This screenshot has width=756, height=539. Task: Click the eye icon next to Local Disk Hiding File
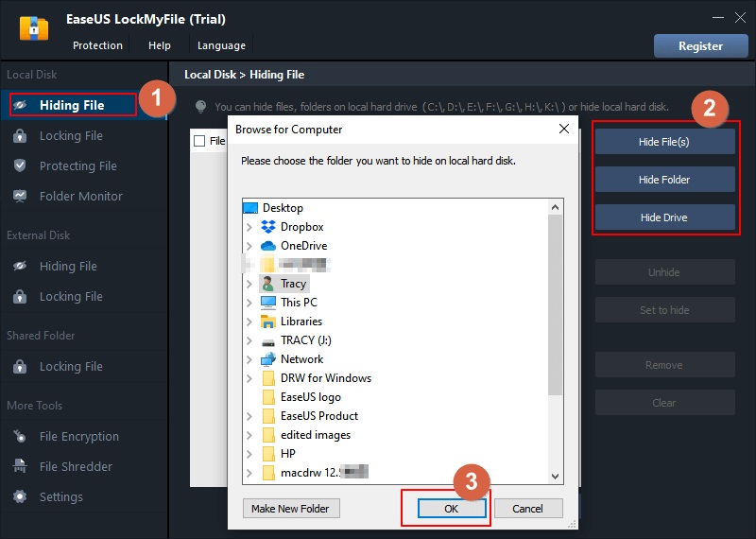[20, 105]
